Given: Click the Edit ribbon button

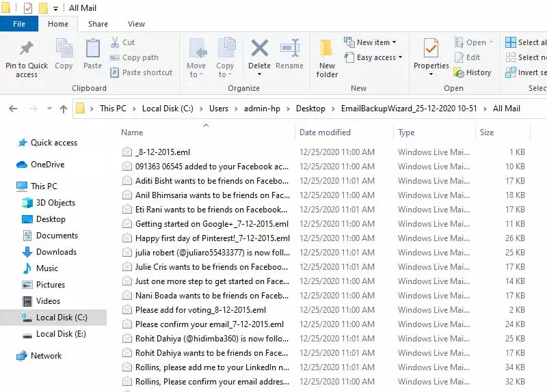Looking at the screenshot, I should (468, 57).
